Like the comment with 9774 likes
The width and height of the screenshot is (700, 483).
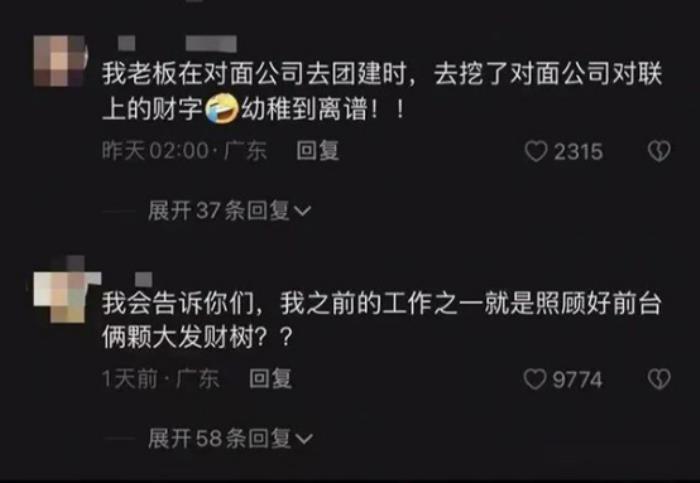coord(535,379)
